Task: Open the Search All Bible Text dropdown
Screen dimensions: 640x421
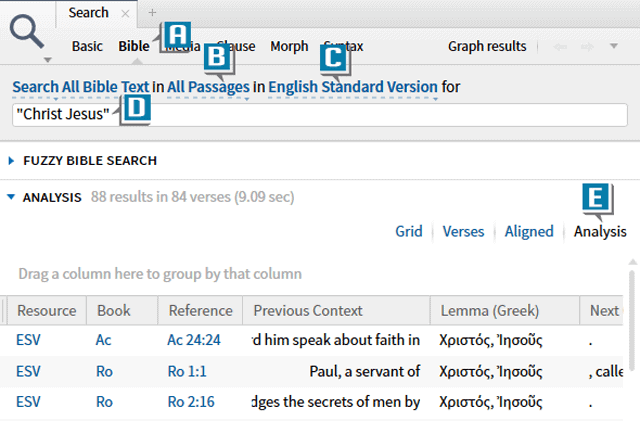Action: [x=80, y=87]
